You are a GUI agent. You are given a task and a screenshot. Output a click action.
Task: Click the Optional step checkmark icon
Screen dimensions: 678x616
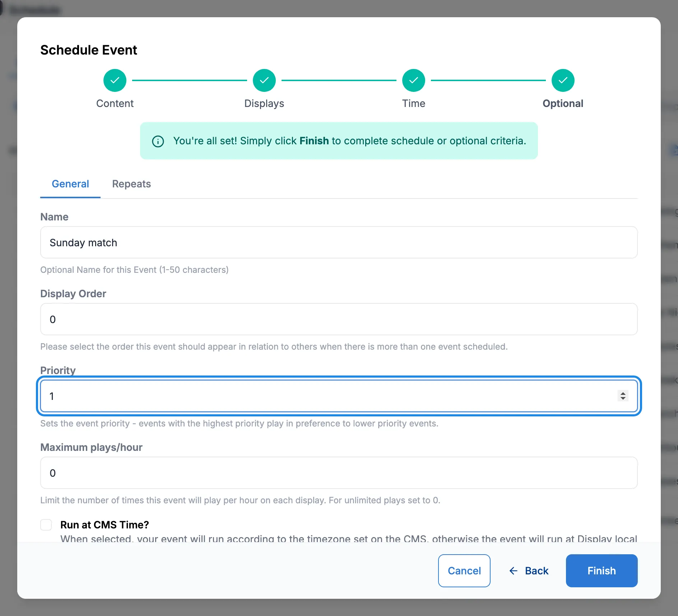pyautogui.click(x=563, y=80)
